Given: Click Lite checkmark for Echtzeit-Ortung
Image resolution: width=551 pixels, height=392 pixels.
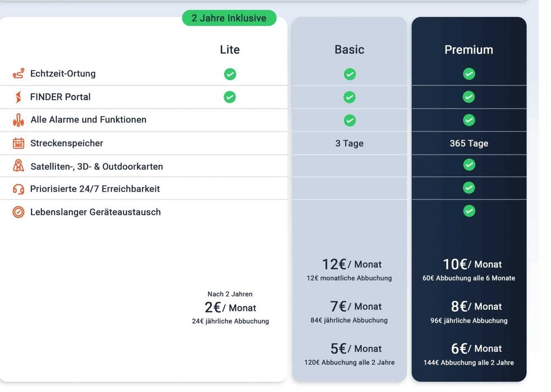Looking at the screenshot, I should pos(230,74).
